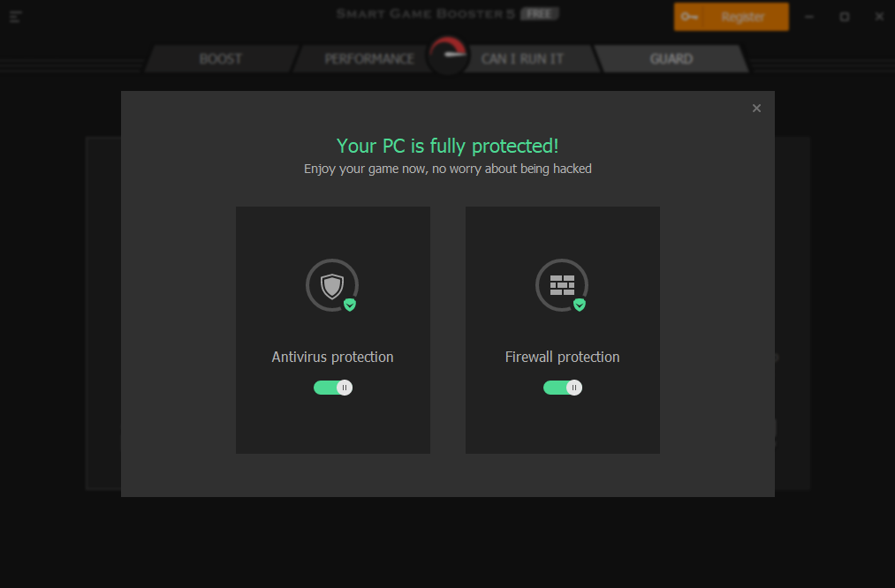Click the red speedometer gauge icon
Image resolution: width=895 pixels, height=588 pixels.
(448, 55)
